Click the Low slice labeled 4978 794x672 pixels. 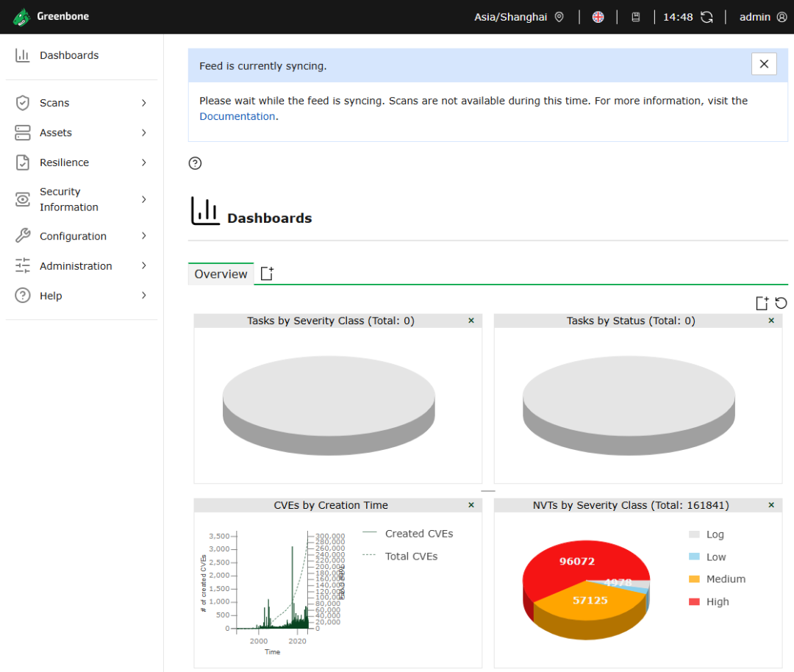click(640, 588)
